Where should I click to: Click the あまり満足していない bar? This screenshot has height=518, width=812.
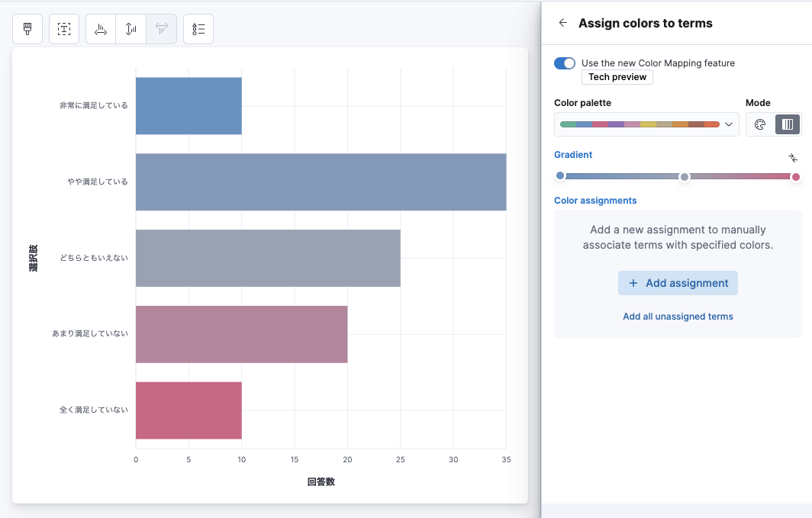pyautogui.click(x=241, y=334)
